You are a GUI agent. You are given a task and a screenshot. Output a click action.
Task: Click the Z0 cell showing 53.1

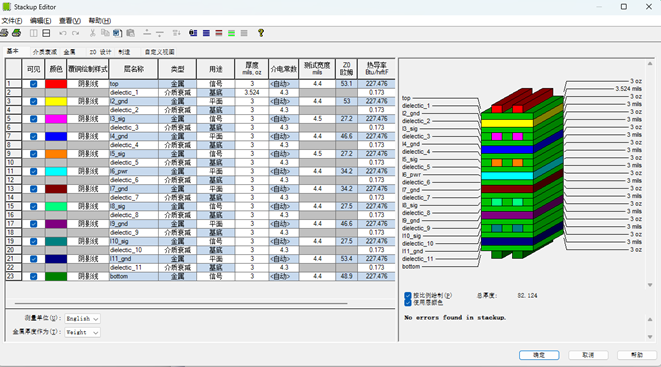pos(347,84)
